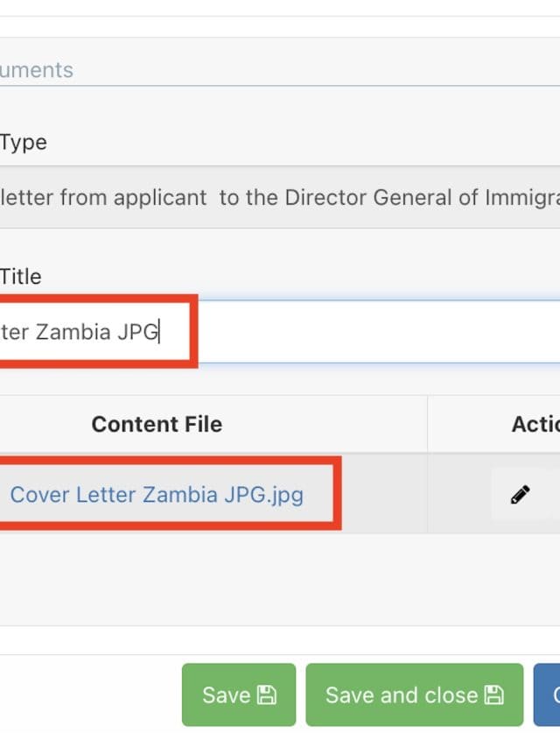Open the Cover Letter Zambia JPG.jpg file link

(x=157, y=495)
